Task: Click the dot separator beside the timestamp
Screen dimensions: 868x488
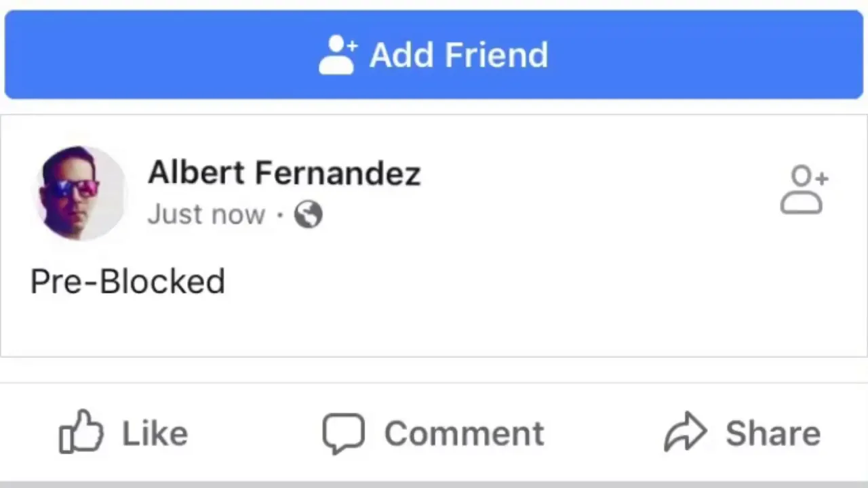Action: pyautogui.click(x=279, y=216)
